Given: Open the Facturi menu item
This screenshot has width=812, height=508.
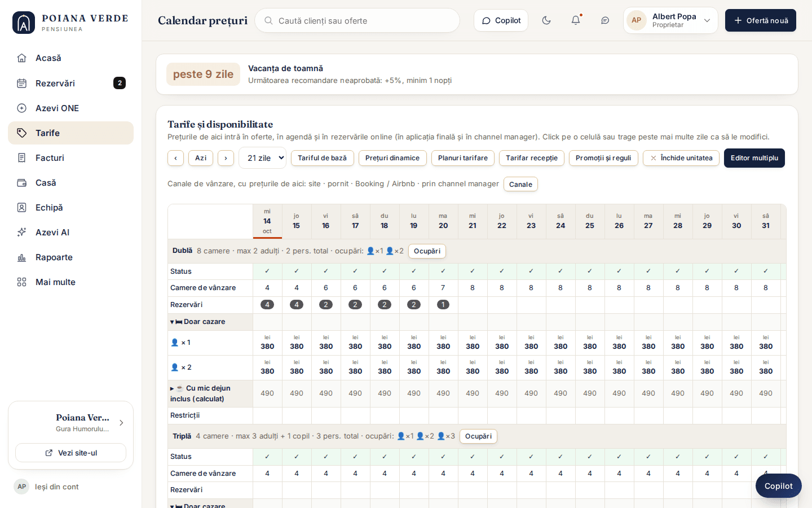Looking at the screenshot, I should coord(70,157).
